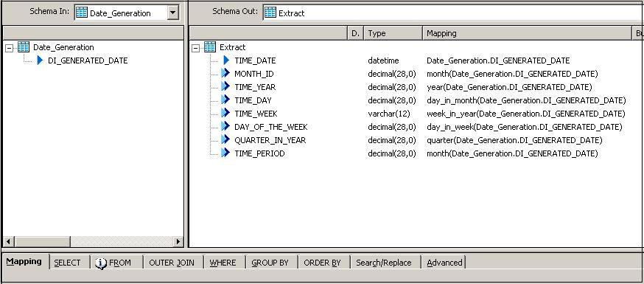Select the TIME_DAY output column
The image size is (644, 284).
253,100
